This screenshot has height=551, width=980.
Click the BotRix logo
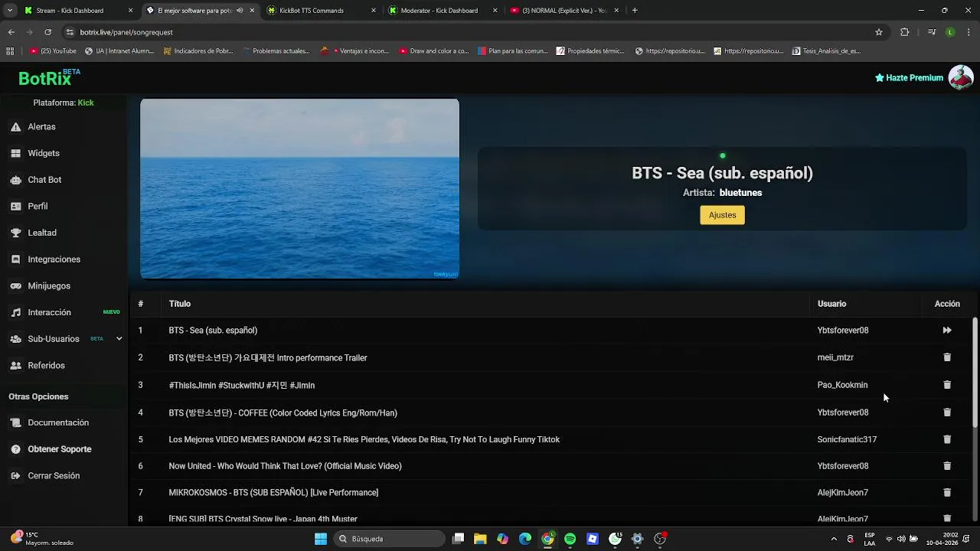coord(45,78)
